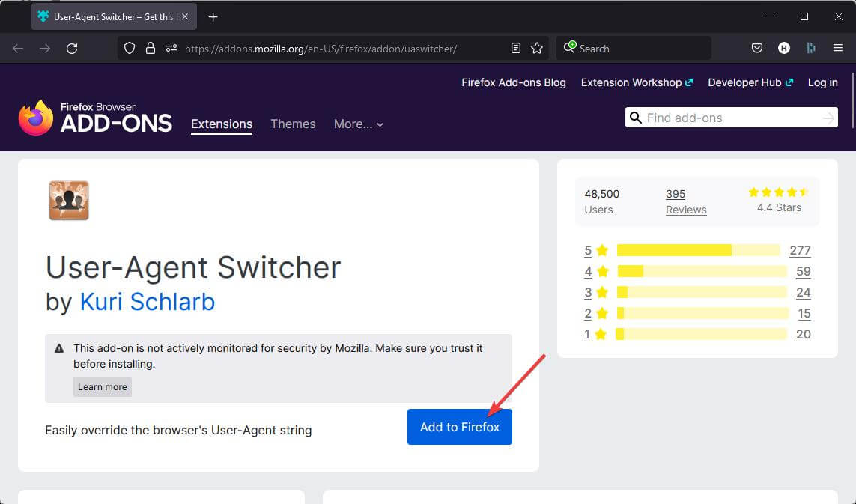The height and width of the screenshot is (504, 856).
Task: Open the blue extension icon in toolbar
Action: pos(811,49)
